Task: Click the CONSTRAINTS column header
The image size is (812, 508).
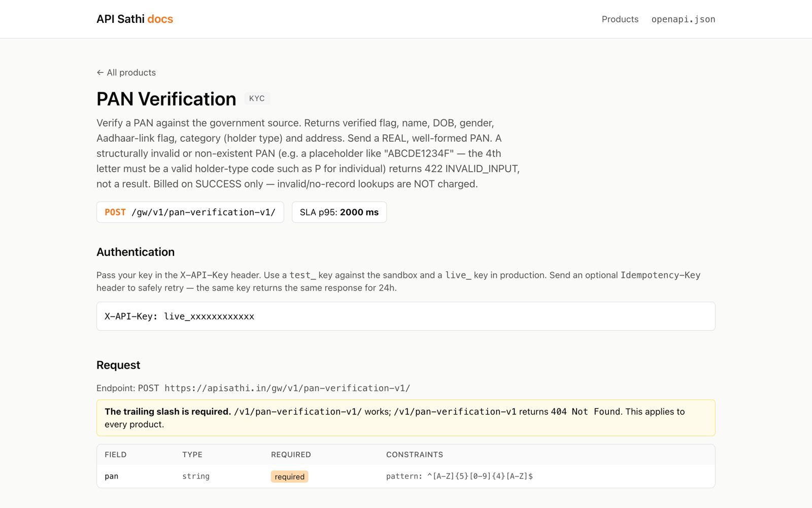Action: tap(415, 455)
